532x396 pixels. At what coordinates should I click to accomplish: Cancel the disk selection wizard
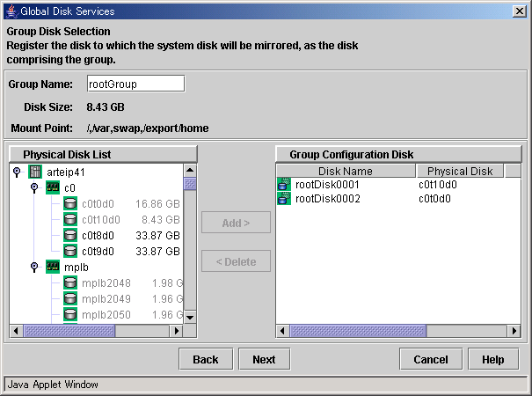point(431,359)
